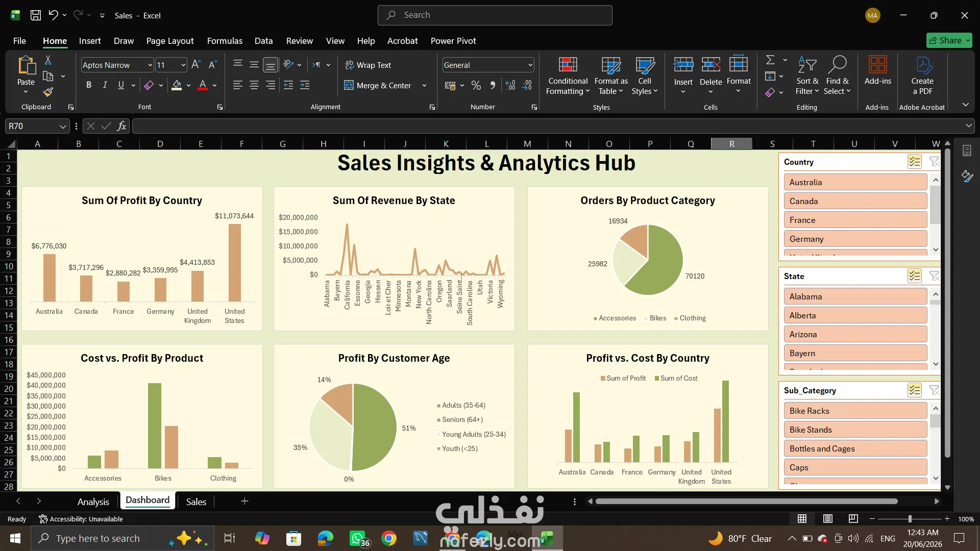This screenshot has width=980, height=551.
Task: Switch to the Sales sheet tab
Action: pyautogui.click(x=196, y=502)
